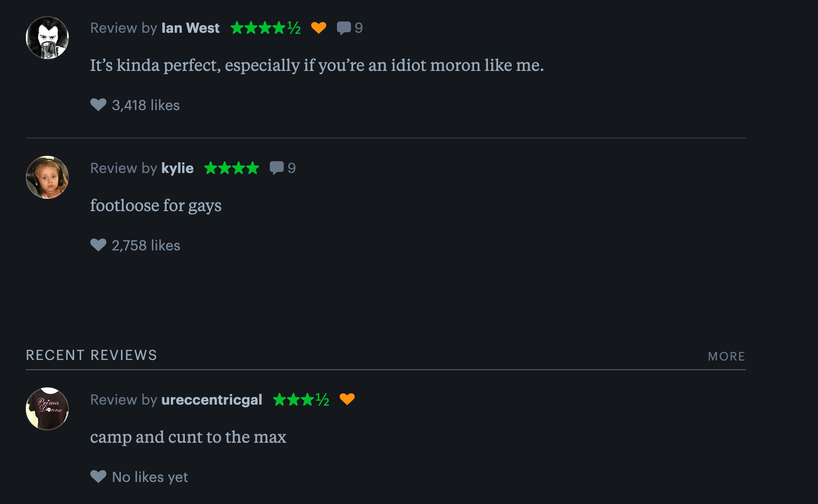Screen dimensions: 818x504
Task: Like ureccentricgal's review with the heart icon
Action: (x=98, y=477)
